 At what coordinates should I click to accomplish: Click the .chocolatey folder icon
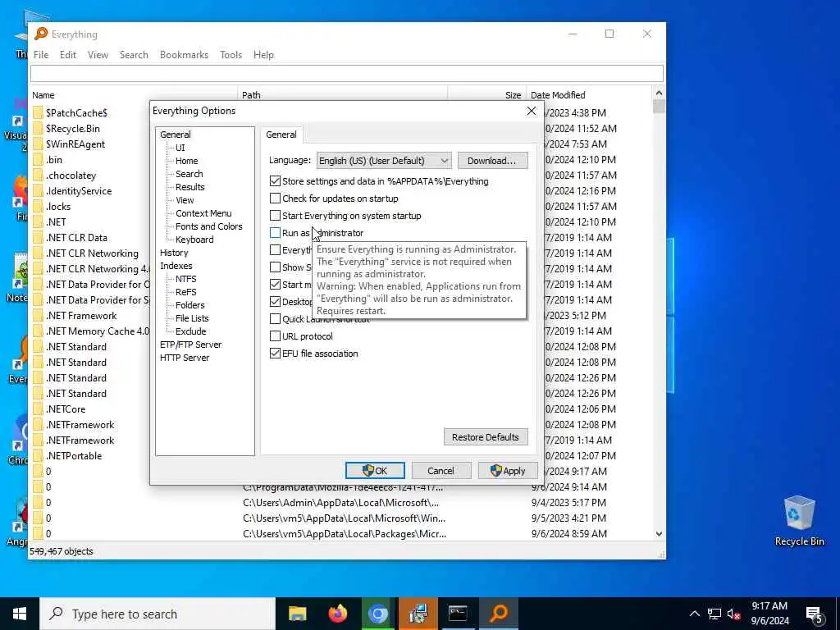[x=38, y=176]
